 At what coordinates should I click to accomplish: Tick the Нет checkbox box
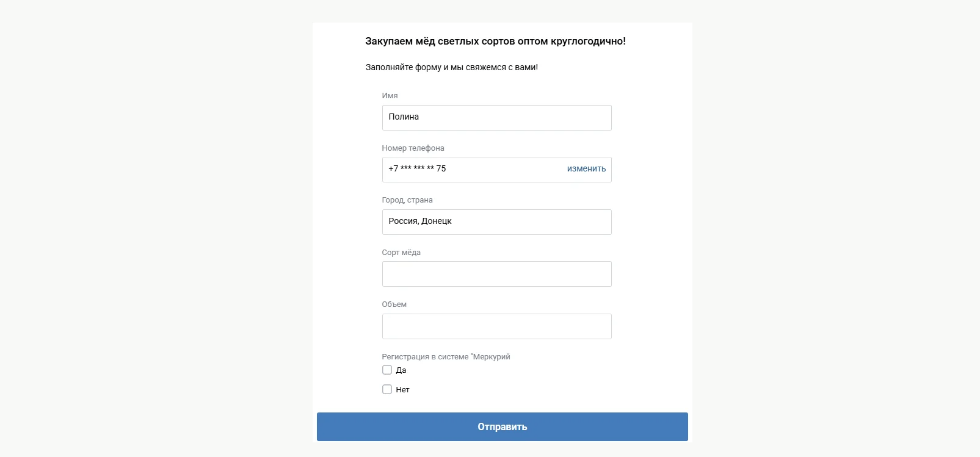[387, 389]
